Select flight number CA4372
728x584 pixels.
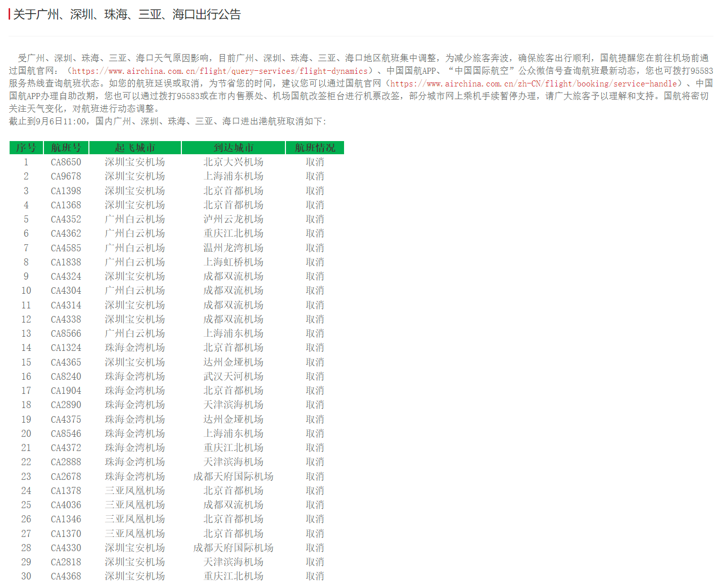point(66,448)
